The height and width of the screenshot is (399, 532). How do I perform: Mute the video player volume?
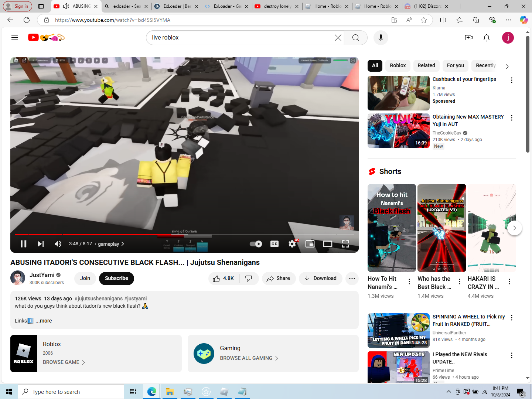tap(58, 244)
